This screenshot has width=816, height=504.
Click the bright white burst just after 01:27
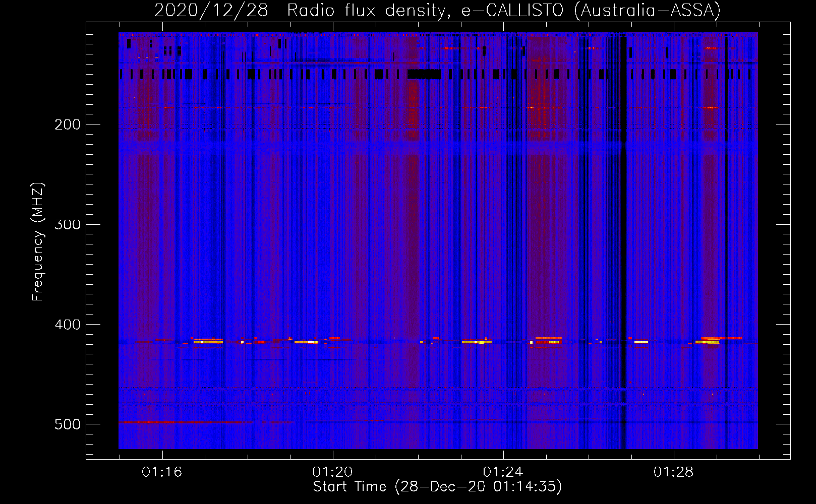coord(641,342)
